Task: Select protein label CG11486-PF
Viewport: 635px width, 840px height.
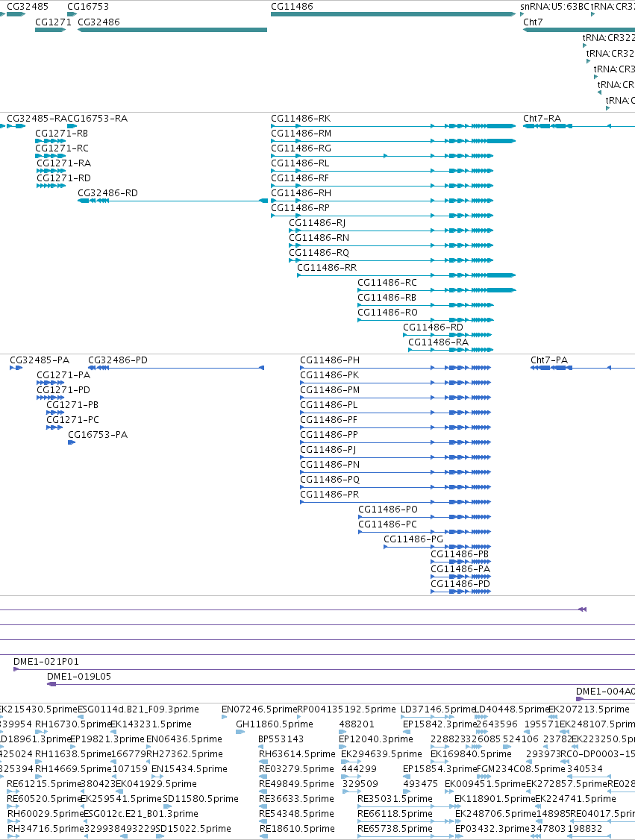Action: pos(329,420)
